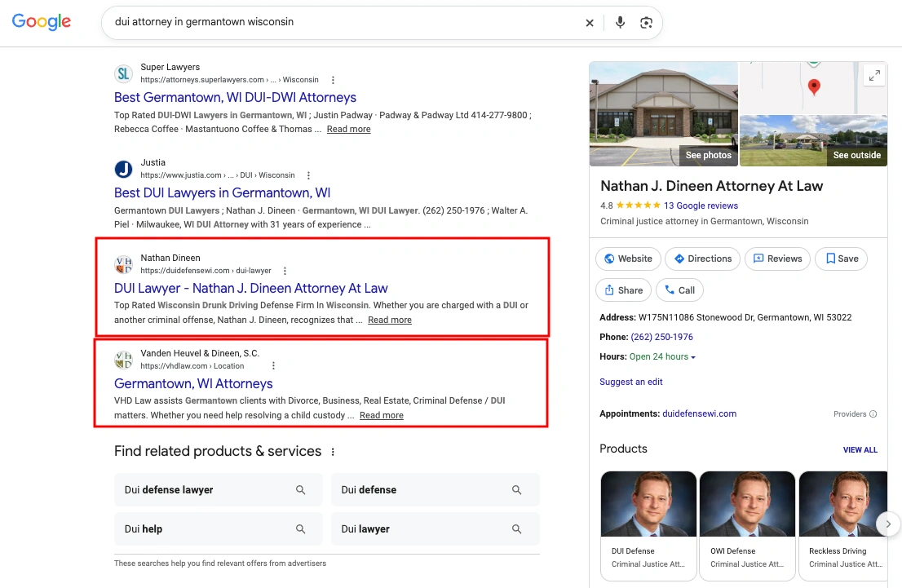Open 13 Google reviews link
The width and height of the screenshot is (902, 588).
[701, 206]
